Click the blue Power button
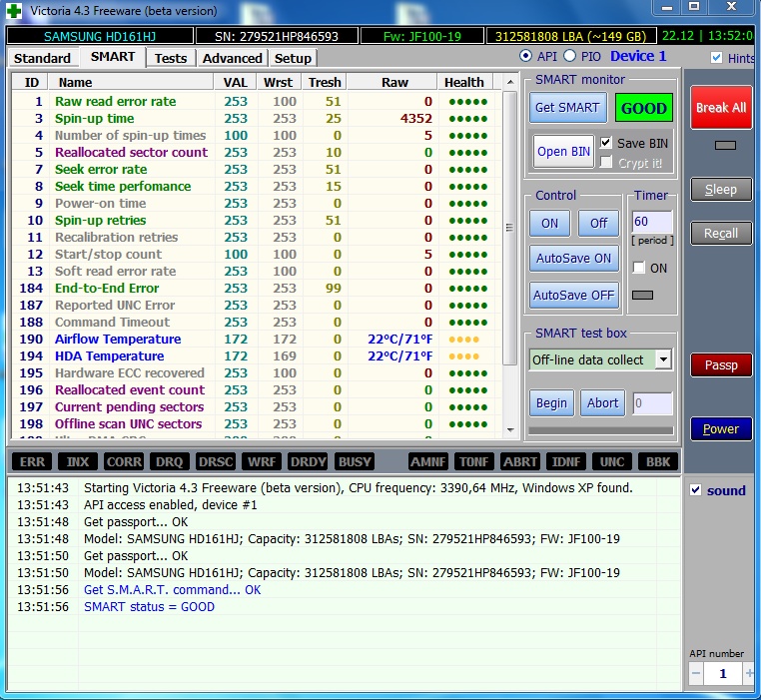761x700 pixels. coord(721,429)
